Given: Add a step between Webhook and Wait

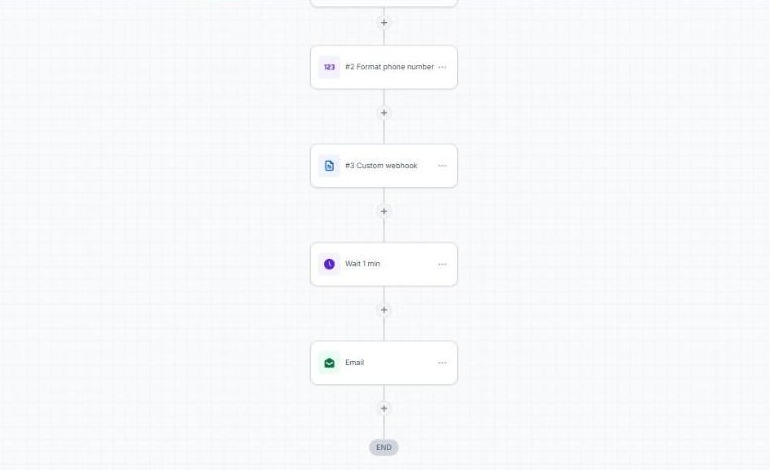Looking at the screenshot, I should point(384,212).
